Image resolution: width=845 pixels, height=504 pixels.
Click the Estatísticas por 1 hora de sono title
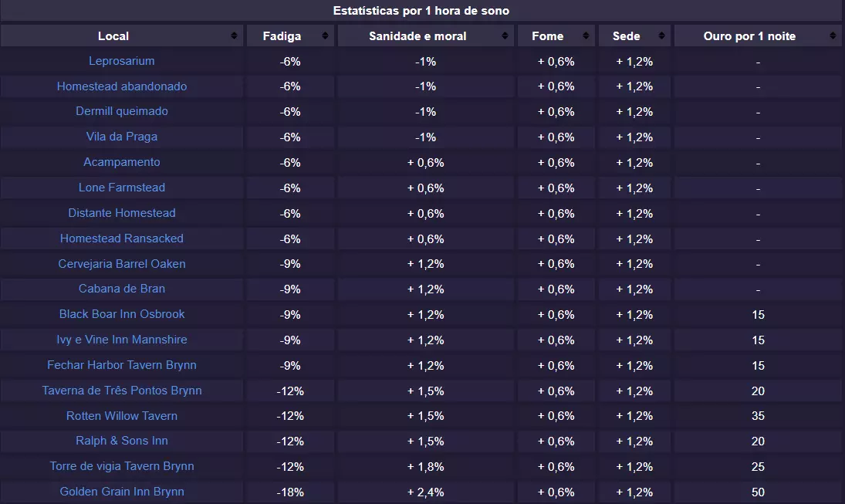pos(421,11)
